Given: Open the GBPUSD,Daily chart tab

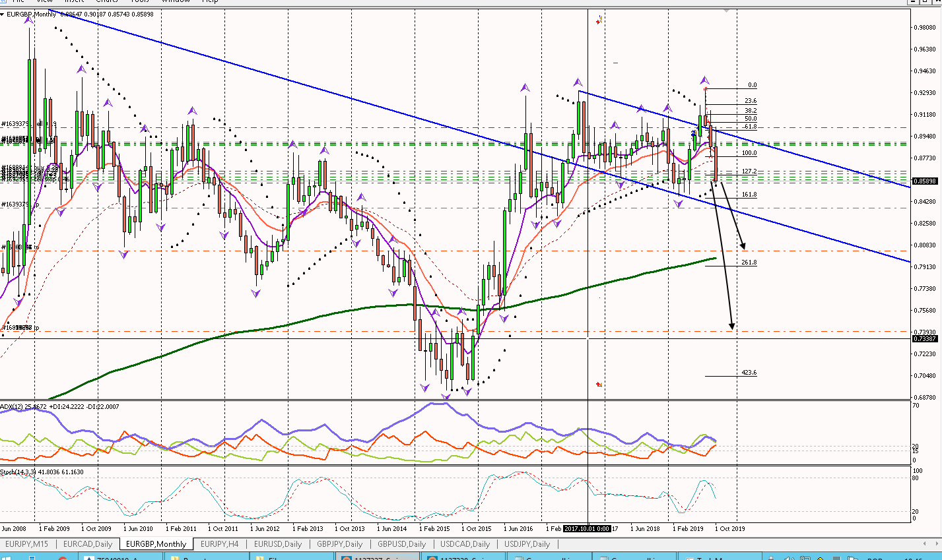Looking at the screenshot, I should click(x=402, y=544).
